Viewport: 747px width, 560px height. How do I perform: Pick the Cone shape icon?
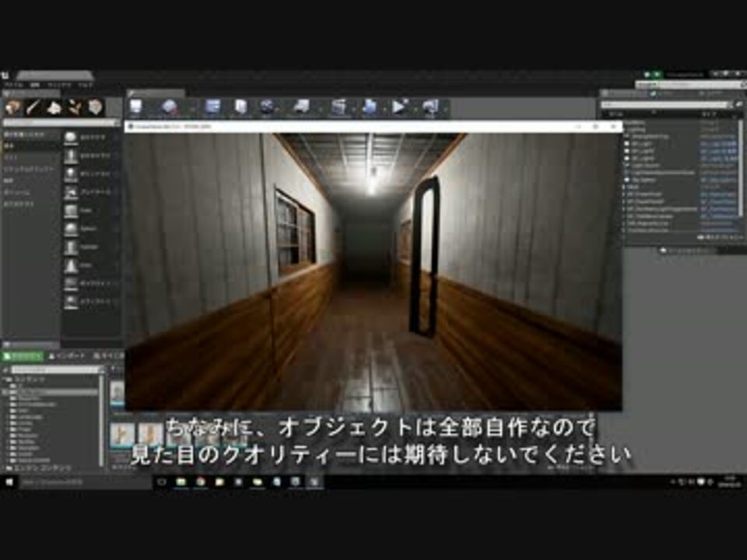(x=71, y=265)
